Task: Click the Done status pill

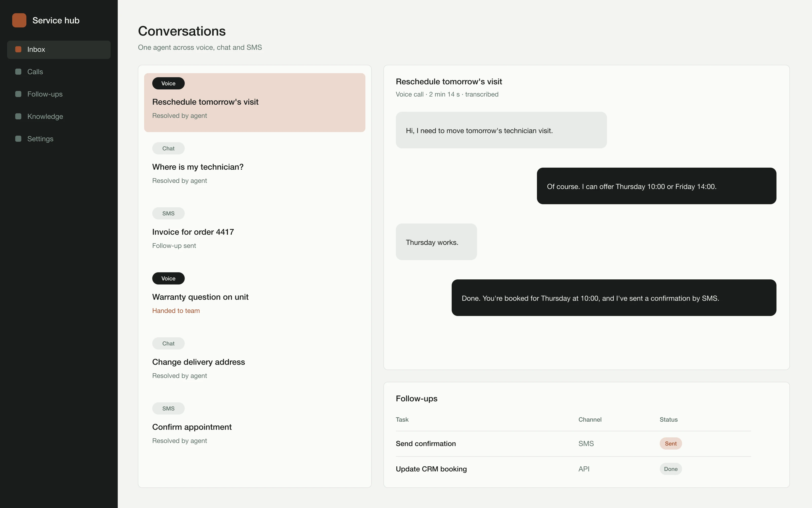Action: (x=671, y=469)
